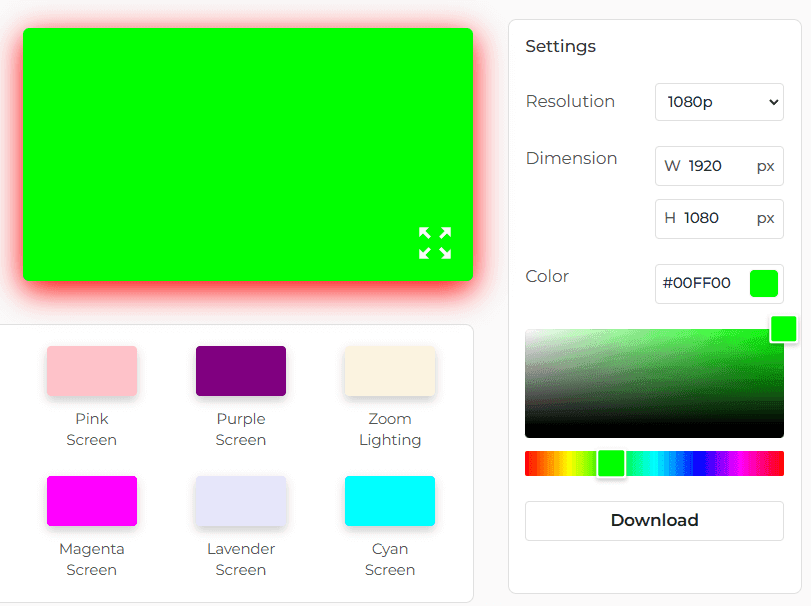Viewport: 811px width, 606px height.
Task: Select the Purple Screen preset
Action: point(240,371)
